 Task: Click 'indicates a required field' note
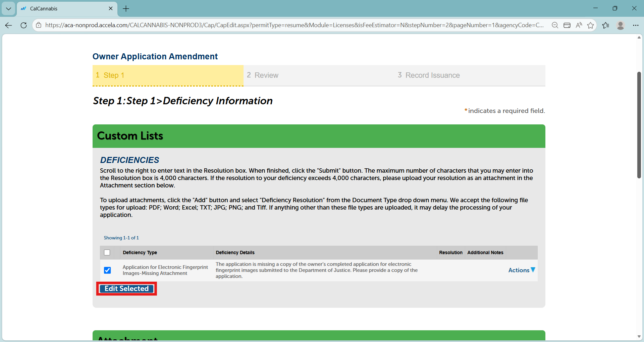[x=505, y=111]
